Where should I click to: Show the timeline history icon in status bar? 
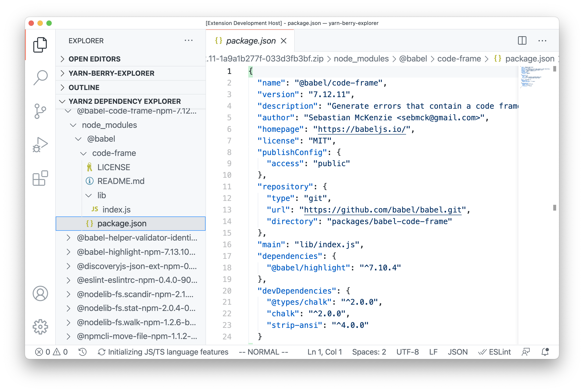pyautogui.click(x=82, y=352)
